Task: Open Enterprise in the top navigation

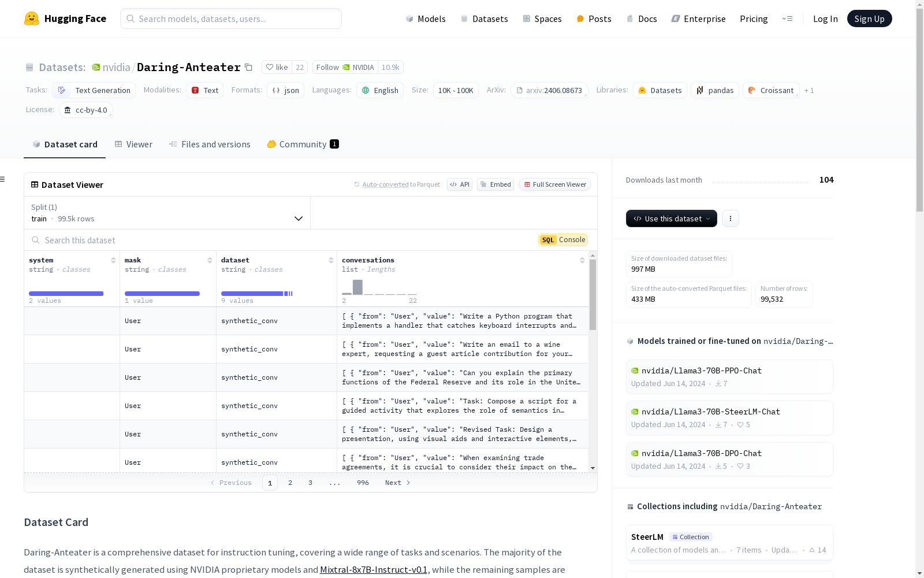Action: [x=698, y=18]
